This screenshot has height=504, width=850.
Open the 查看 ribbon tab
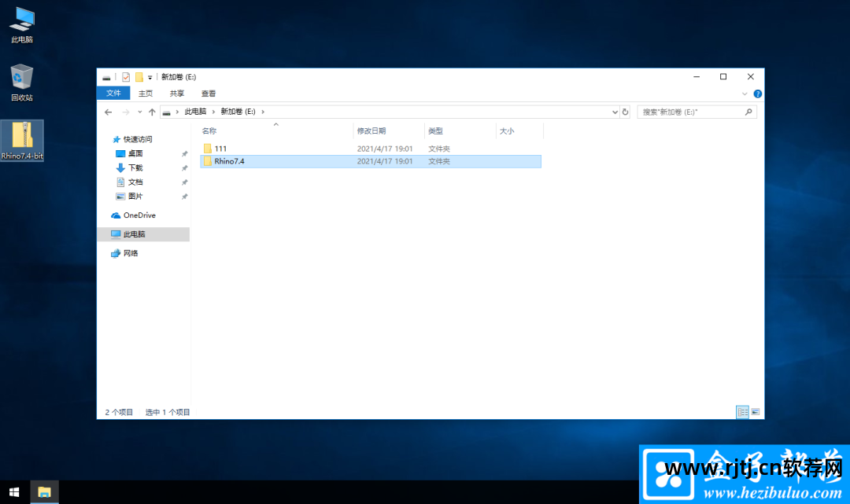click(208, 93)
